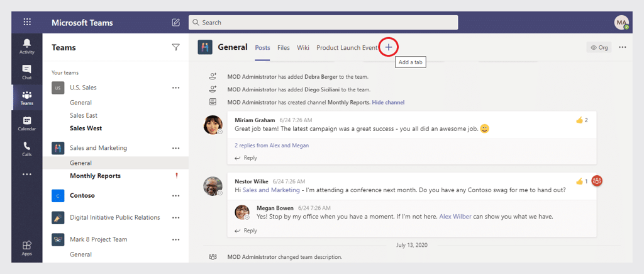Click the Alex Wilber mention link

(x=455, y=216)
